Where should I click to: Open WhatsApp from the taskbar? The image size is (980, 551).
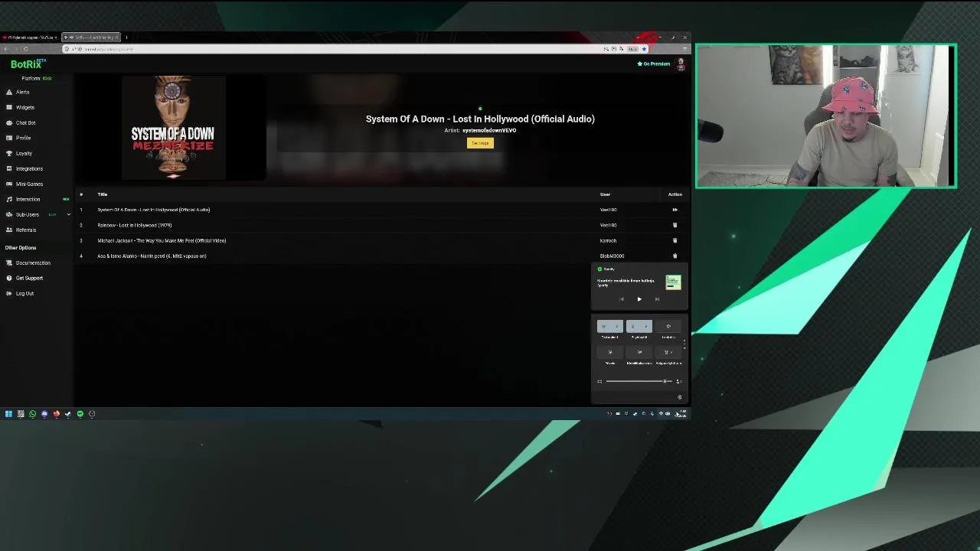[32, 414]
